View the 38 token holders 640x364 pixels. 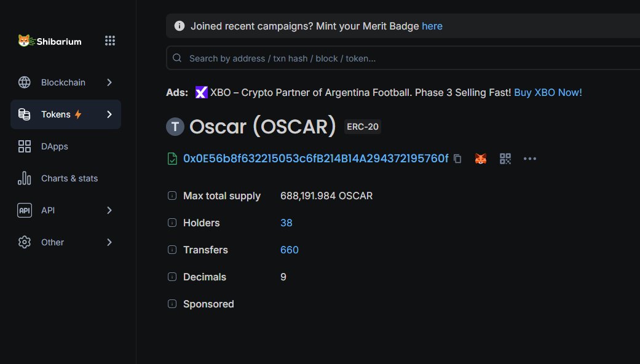click(286, 223)
